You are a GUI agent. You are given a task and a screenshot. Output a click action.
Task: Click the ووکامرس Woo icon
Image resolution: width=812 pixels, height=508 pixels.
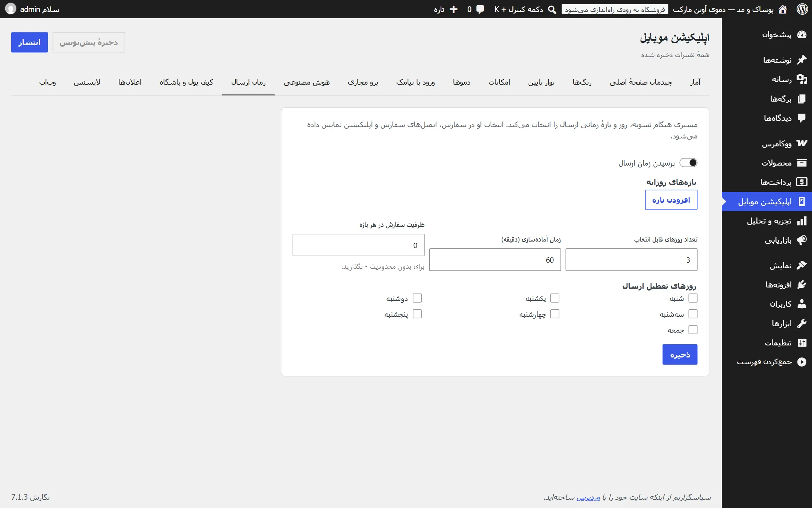pyautogui.click(x=802, y=143)
